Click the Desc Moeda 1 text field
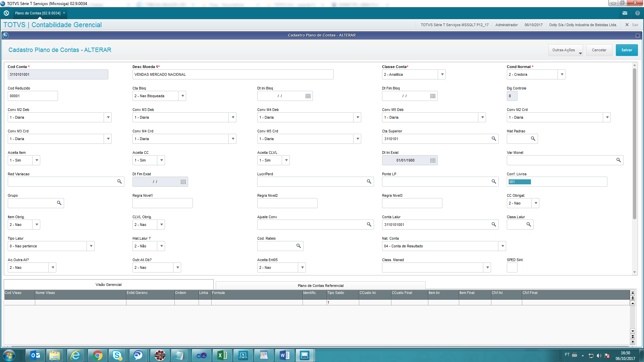 [233, 74]
